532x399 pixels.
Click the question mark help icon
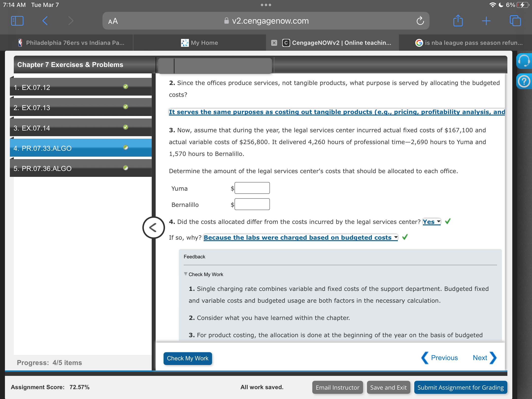(x=524, y=81)
